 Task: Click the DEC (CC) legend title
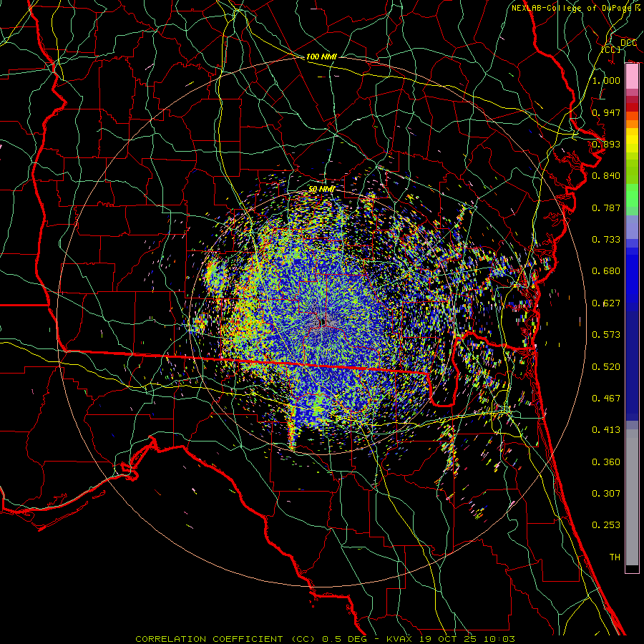coord(621,46)
